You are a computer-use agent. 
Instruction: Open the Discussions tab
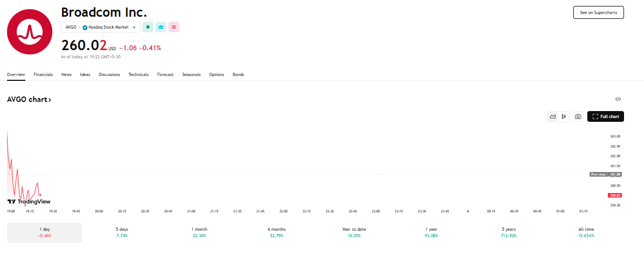coord(109,74)
